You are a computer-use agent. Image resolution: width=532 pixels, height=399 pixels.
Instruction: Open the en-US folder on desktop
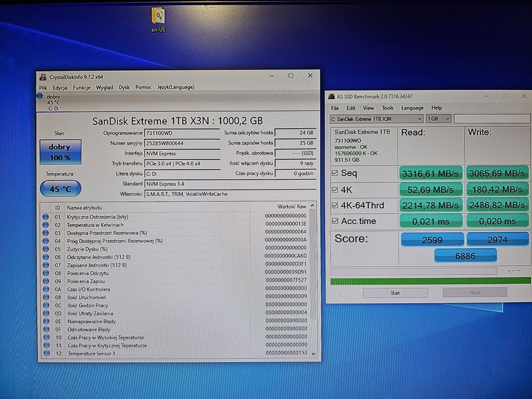pos(158,19)
